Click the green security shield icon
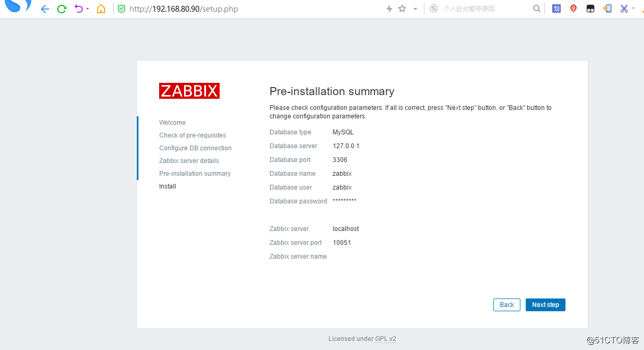644x350 pixels. coord(121,9)
